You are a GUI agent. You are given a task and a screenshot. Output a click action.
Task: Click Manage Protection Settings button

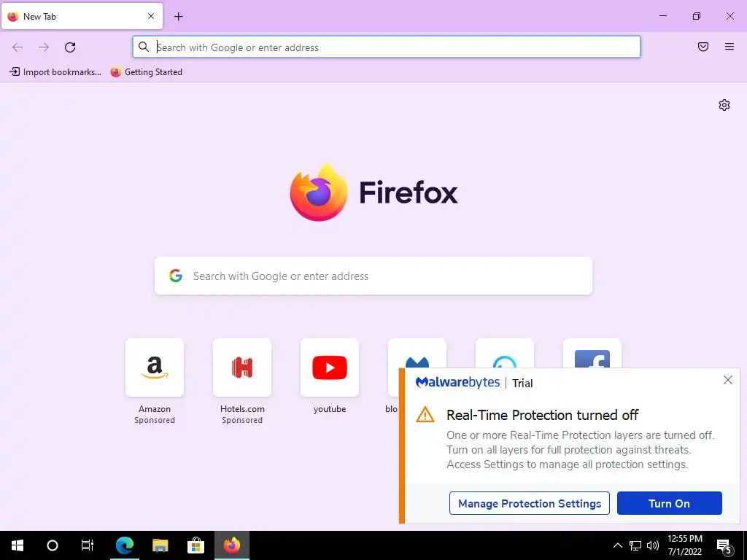coord(530,503)
